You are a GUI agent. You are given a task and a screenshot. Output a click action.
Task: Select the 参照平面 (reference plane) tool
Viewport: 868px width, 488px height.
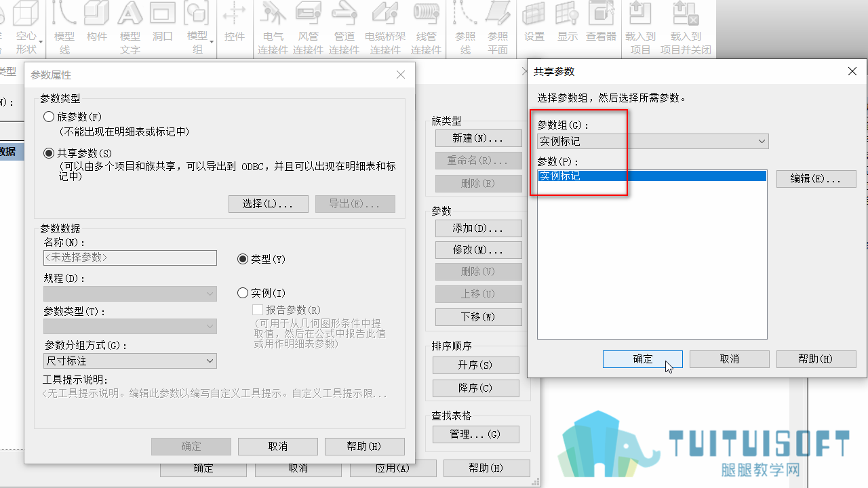498,28
